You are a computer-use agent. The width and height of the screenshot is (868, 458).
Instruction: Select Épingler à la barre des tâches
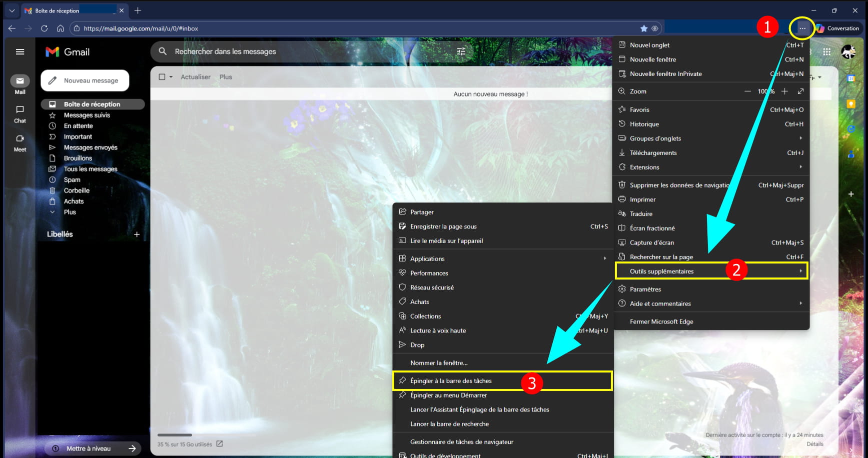(451, 381)
